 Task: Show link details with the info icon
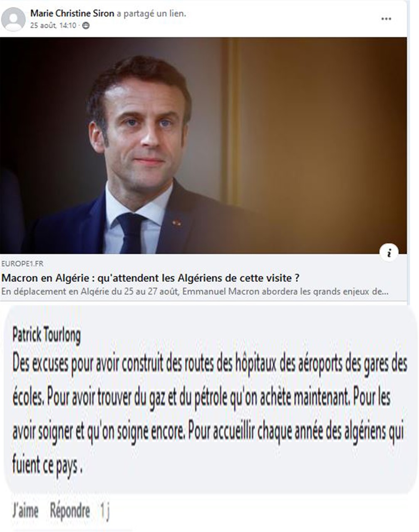point(389,252)
